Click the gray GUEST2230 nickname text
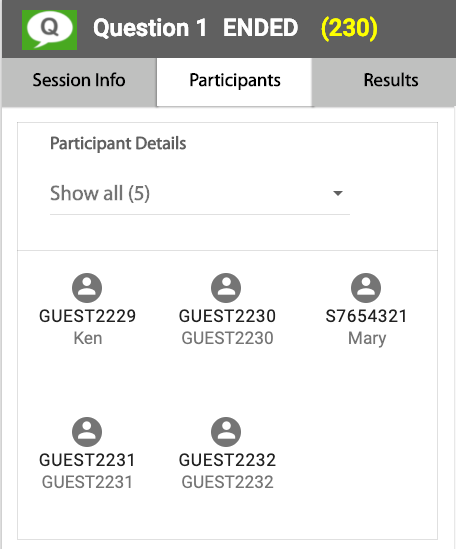The image size is (456, 549). tap(227, 338)
